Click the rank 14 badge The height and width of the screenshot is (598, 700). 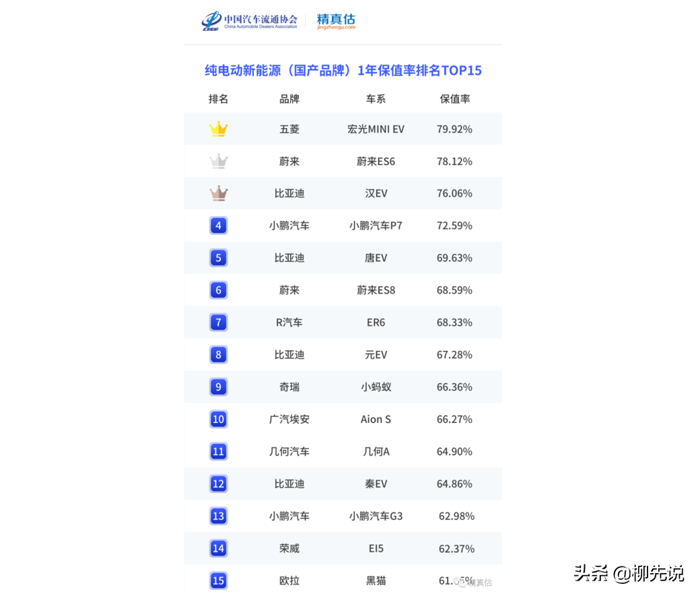coord(218,548)
